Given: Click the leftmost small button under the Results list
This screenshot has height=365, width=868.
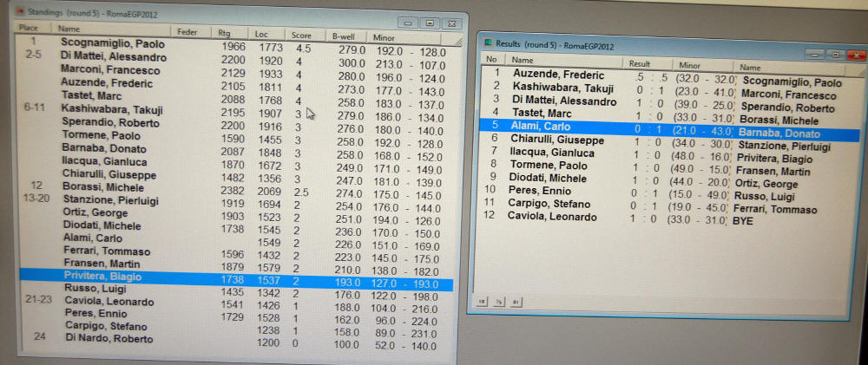Looking at the screenshot, I should (x=482, y=302).
